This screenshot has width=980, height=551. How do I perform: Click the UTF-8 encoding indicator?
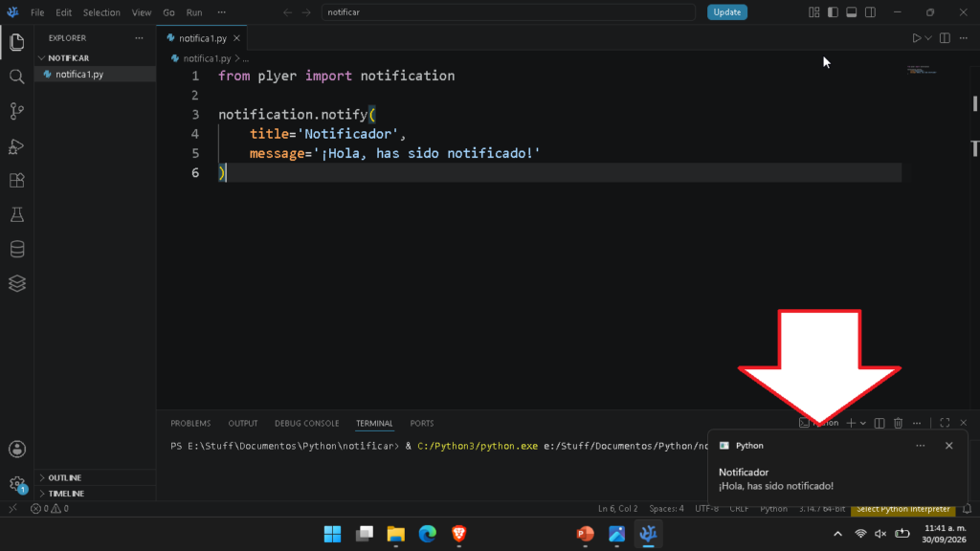point(707,509)
